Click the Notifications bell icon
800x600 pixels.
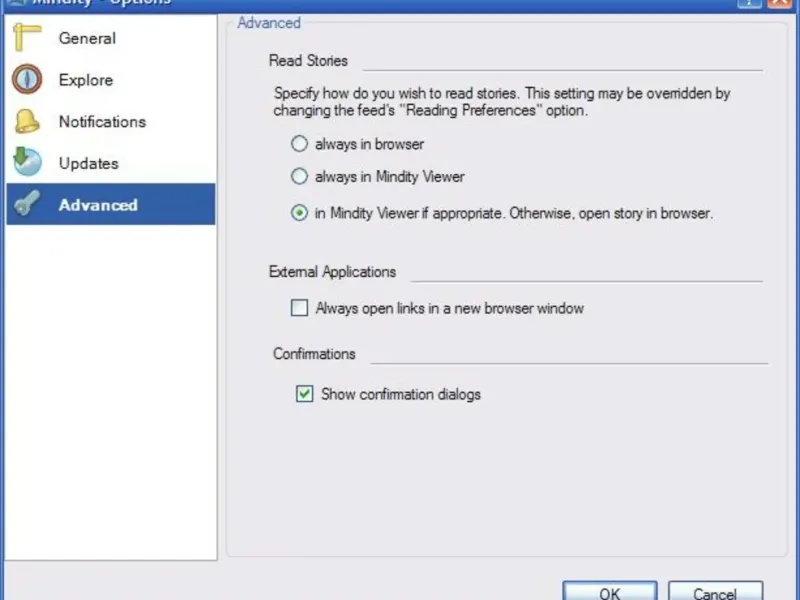tap(27, 121)
